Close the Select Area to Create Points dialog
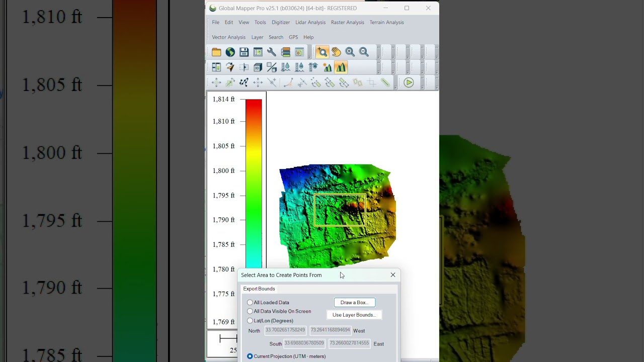The width and height of the screenshot is (644, 362). coord(393,275)
